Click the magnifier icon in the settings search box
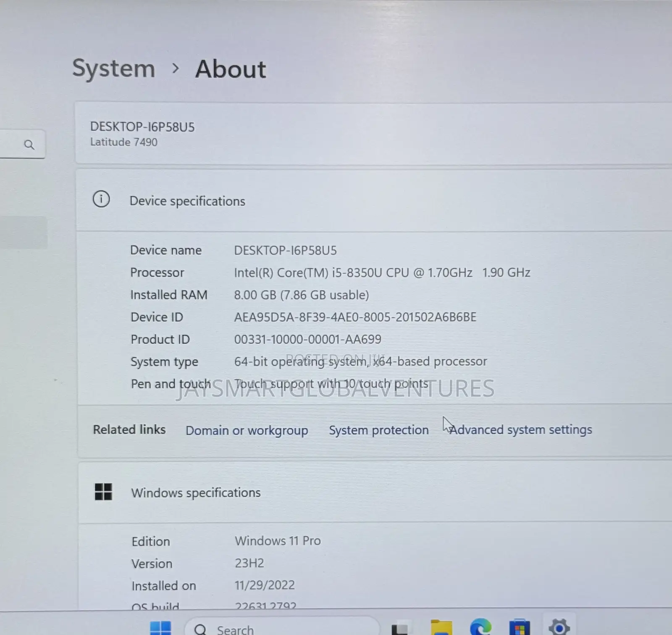 29,145
